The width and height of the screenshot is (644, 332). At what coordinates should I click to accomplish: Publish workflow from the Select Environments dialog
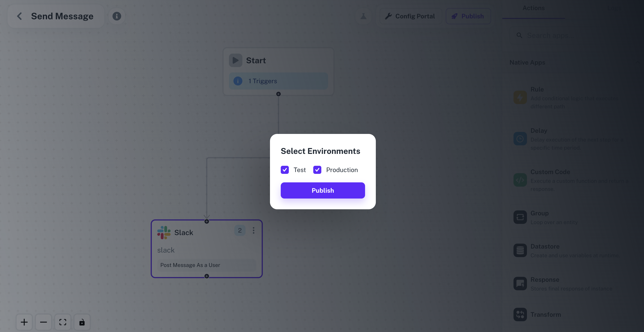tap(322, 190)
